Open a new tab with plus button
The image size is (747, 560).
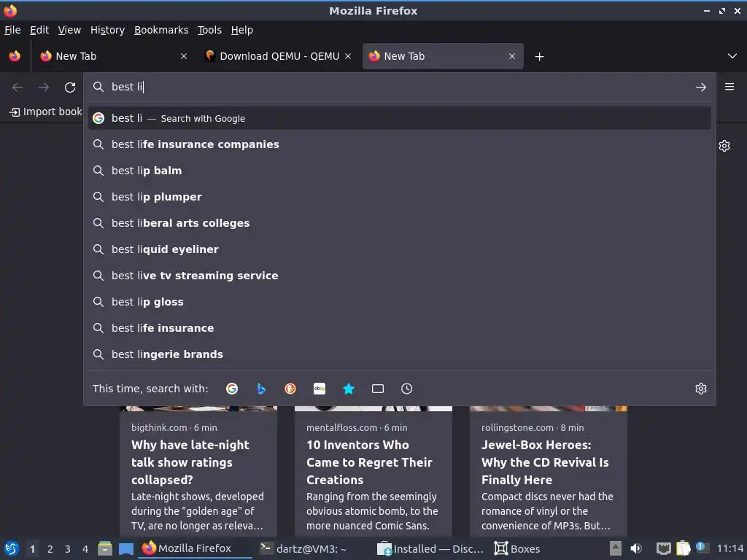pos(539,57)
